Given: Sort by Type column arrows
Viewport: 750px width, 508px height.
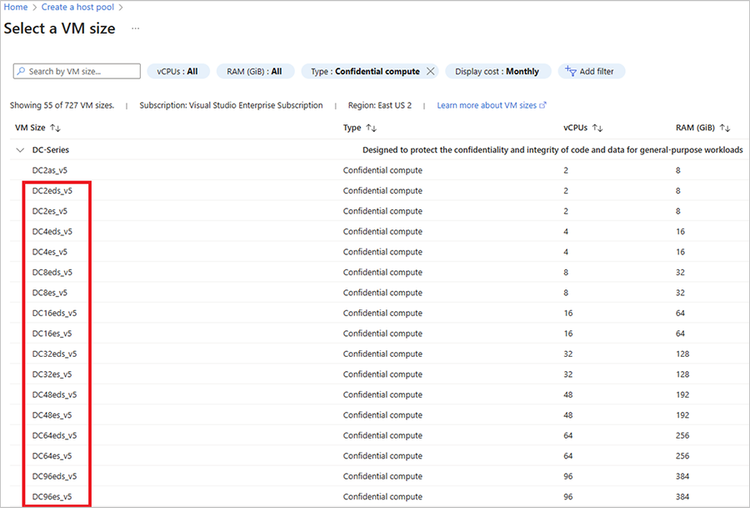Looking at the screenshot, I should [371, 128].
